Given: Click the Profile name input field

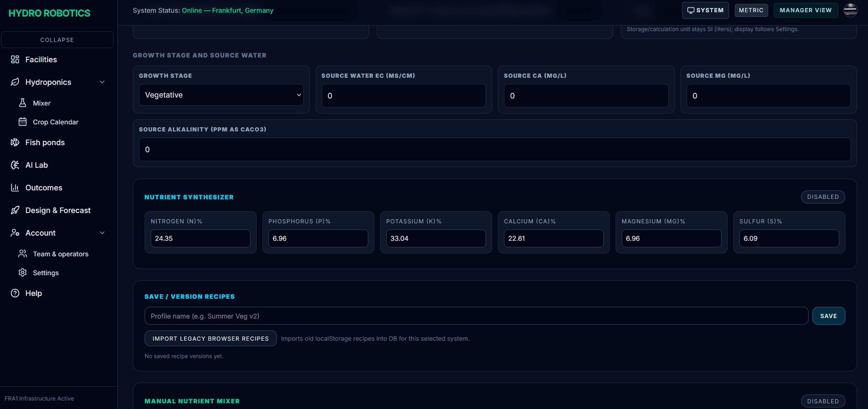Looking at the screenshot, I should [x=476, y=316].
